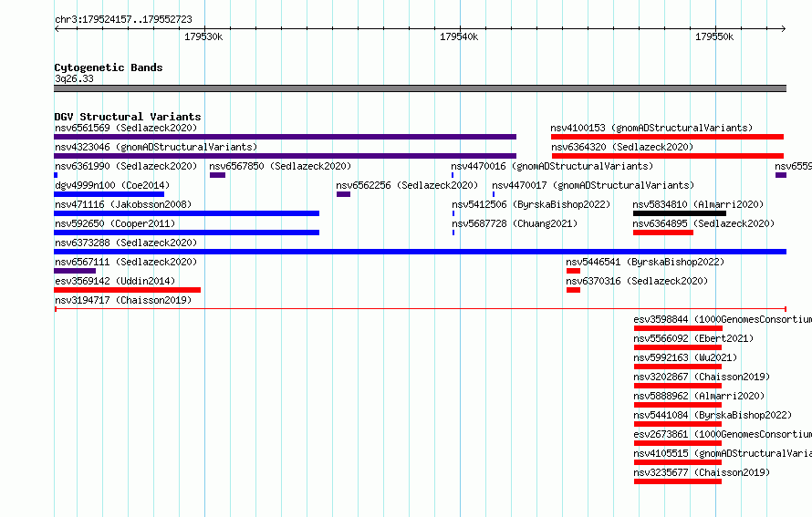Select the nsv5412506 (ByrskaBishop2022) label
This screenshot has width=812, height=517.
(x=531, y=204)
